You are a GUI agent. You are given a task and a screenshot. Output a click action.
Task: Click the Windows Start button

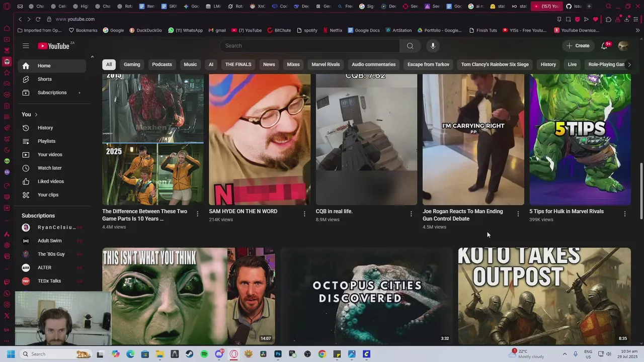[11, 354]
